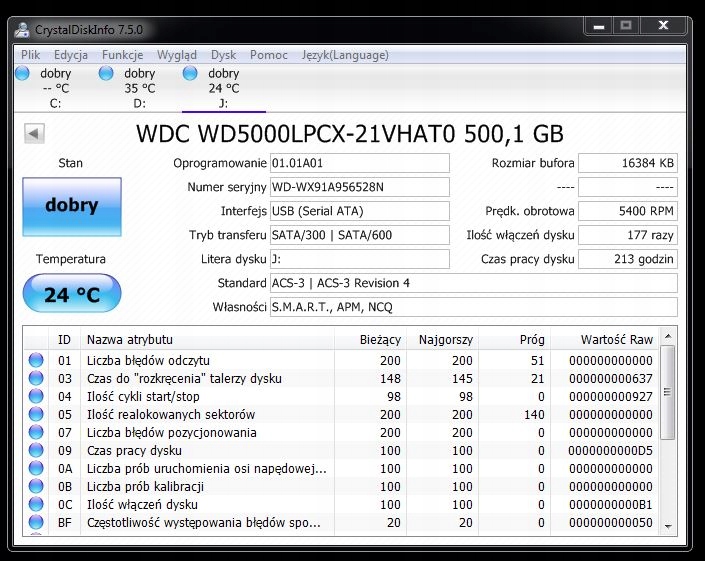705x561 pixels.
Task: Click raw value 000000000637
Action: click(611, 378)
